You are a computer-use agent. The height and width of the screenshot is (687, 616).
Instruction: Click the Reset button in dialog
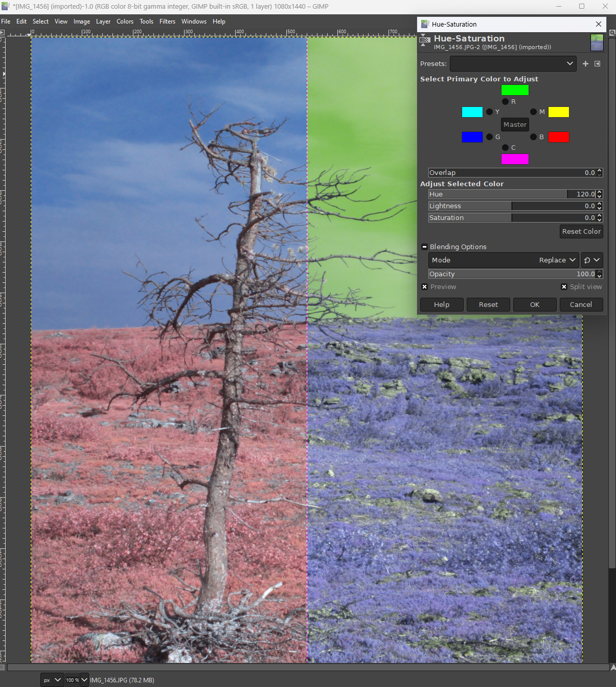488,304
